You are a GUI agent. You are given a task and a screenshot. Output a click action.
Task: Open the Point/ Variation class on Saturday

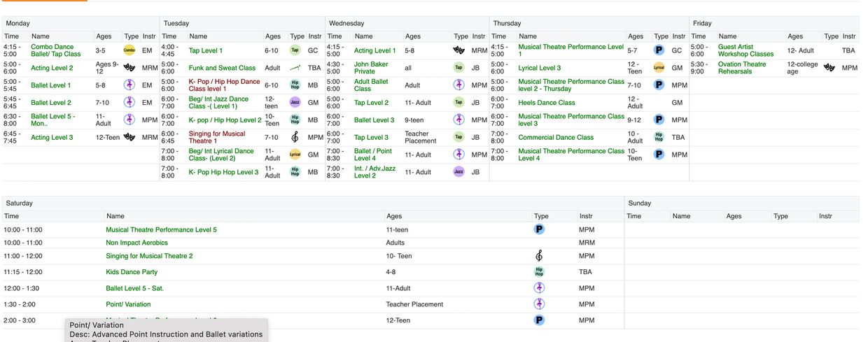128,304
